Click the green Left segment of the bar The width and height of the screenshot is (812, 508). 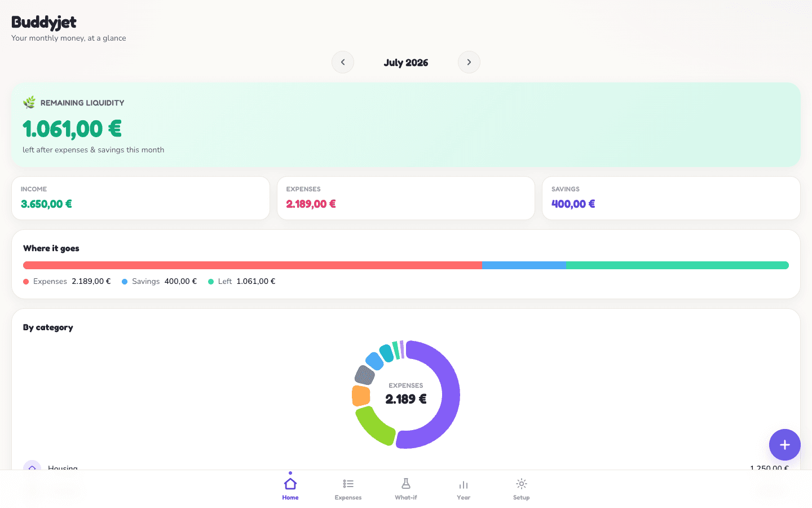(x=677, y=265)
